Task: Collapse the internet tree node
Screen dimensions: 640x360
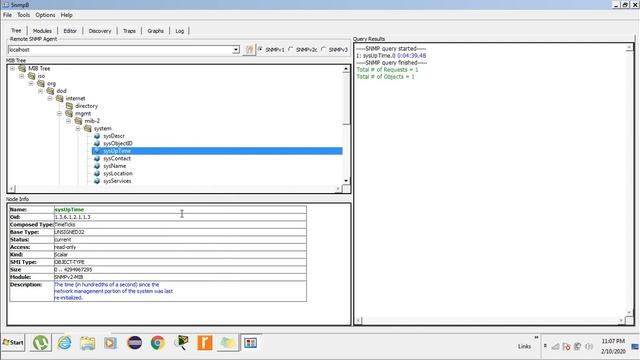Action: (x=50, y=98)
